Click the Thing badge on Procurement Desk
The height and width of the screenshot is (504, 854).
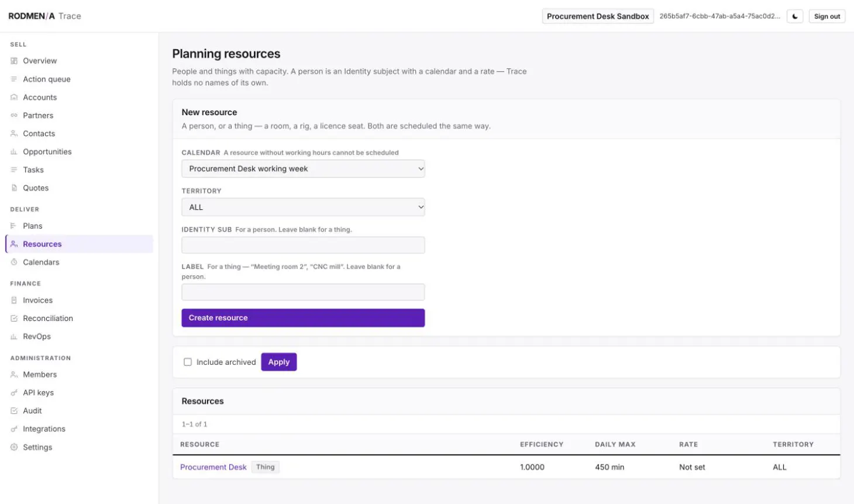266,467
